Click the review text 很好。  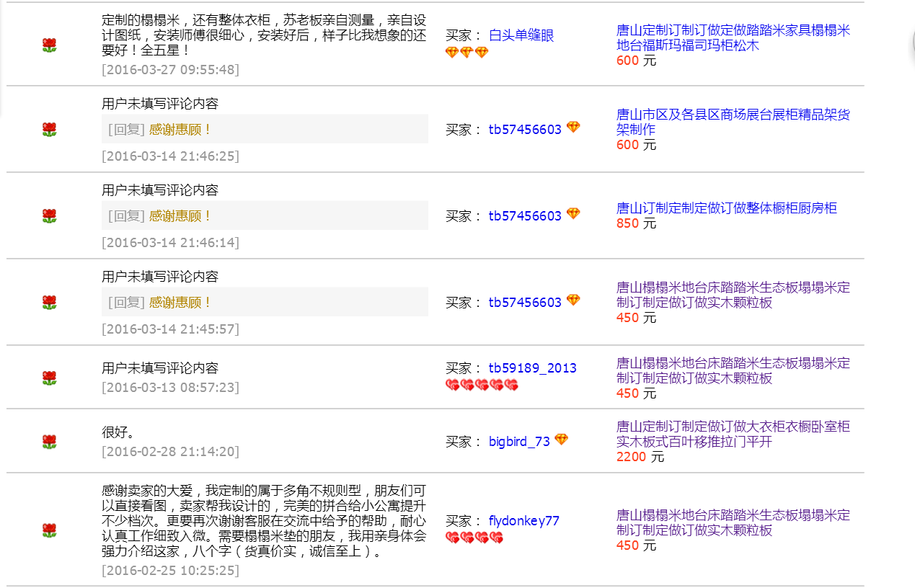pos(119,434)
